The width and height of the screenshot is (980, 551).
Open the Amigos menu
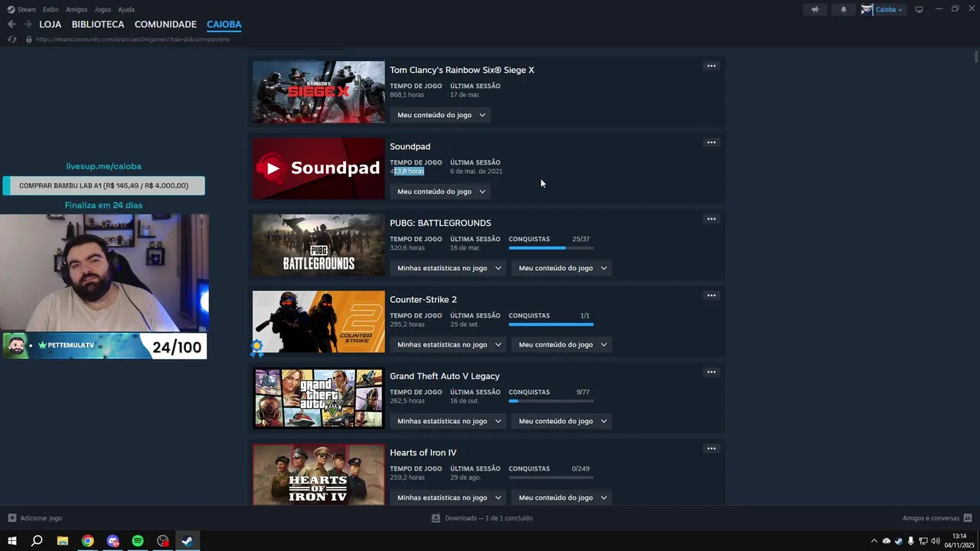pyautogui.click(x=77, y=9)
